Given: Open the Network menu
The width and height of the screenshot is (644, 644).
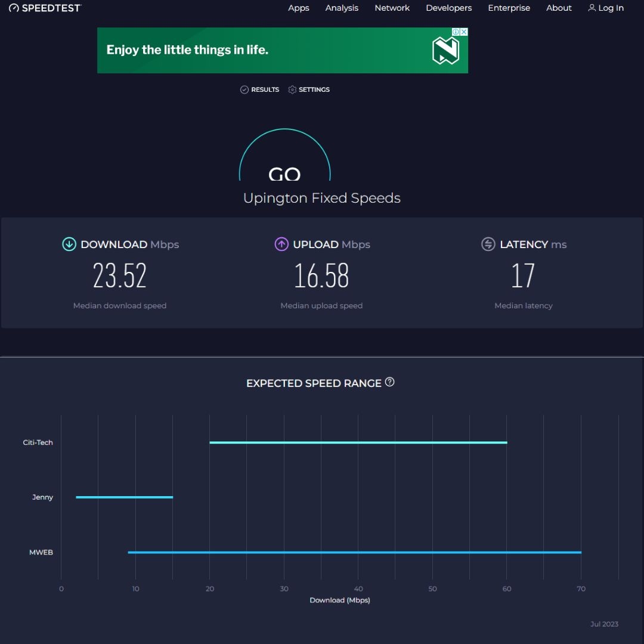Looking at the screenshot, I should [x=392, y=8].
